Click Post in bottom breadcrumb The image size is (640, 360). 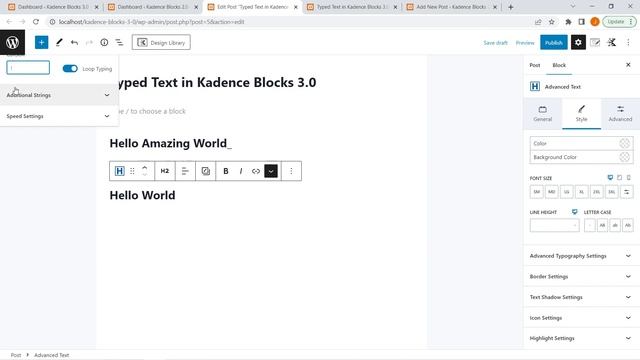tap(16, 355)
